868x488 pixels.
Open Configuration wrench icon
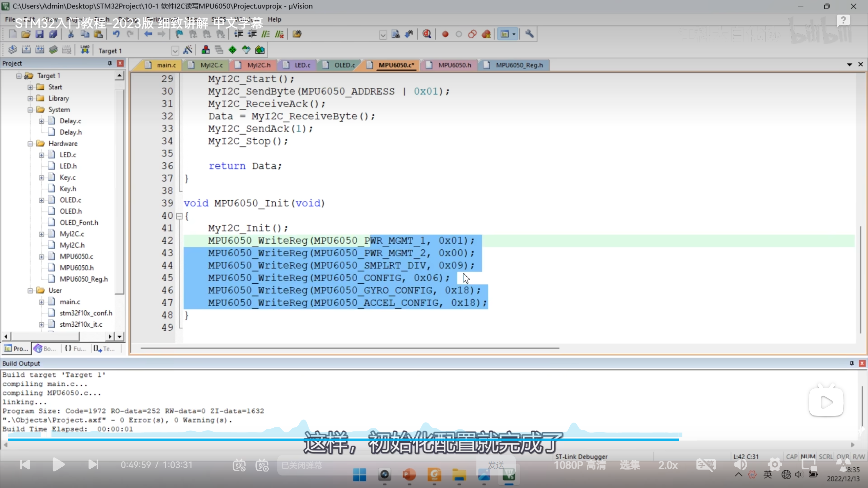[x=529, y=34]
